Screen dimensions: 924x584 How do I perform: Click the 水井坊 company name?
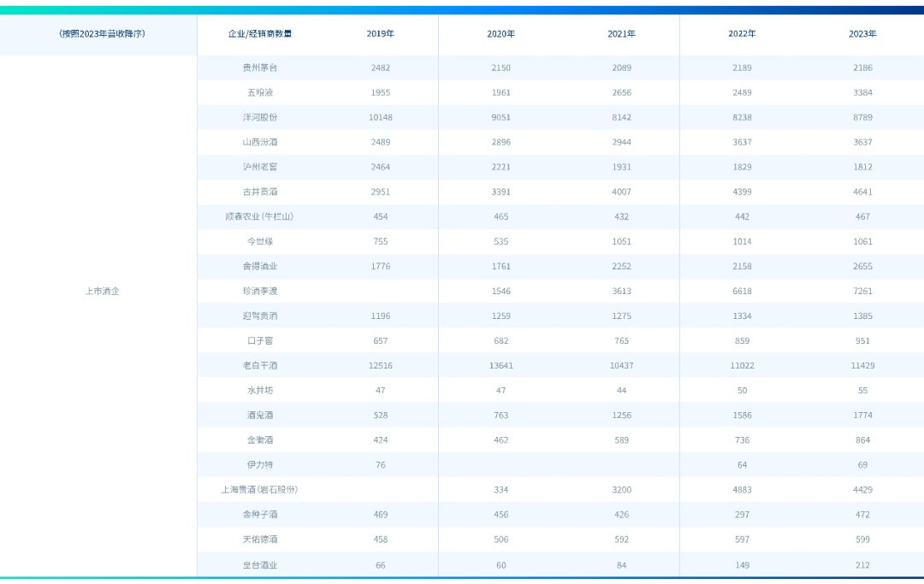point(260,390)
